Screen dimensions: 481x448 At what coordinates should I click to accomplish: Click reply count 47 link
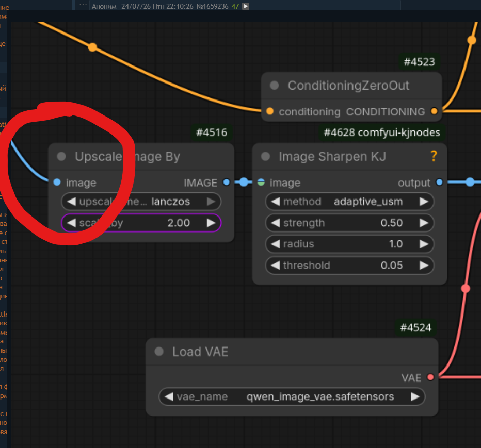(x=235, y=6)
